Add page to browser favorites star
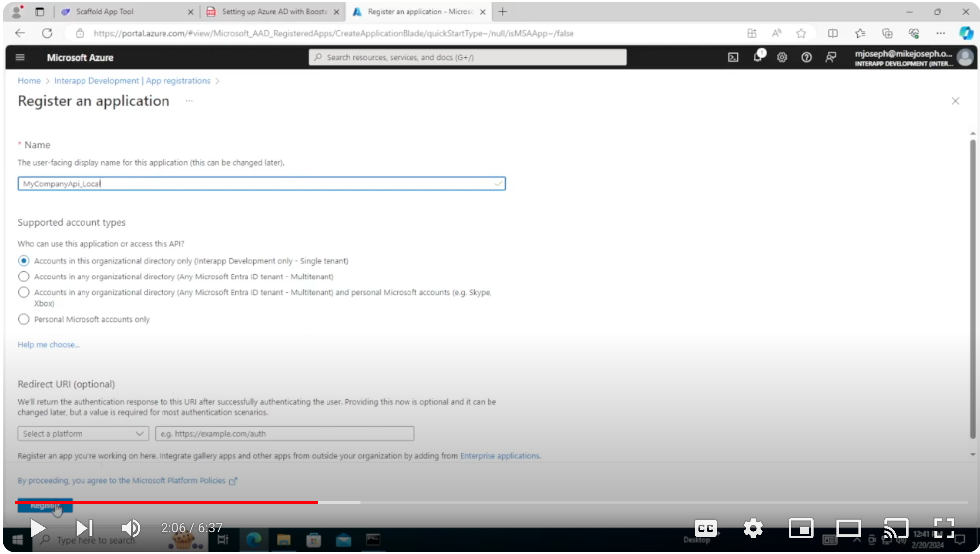The width and height of the screenshot is (980, 554). pyautogui.click(x=801, y=33)
